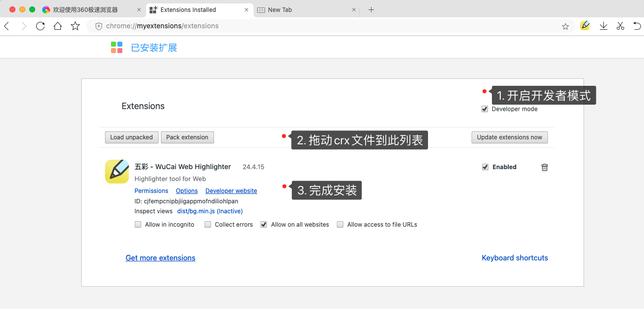644x309 pixels.
Task: Open the Keyboard shortcuts link
Action: coord(515,258)
